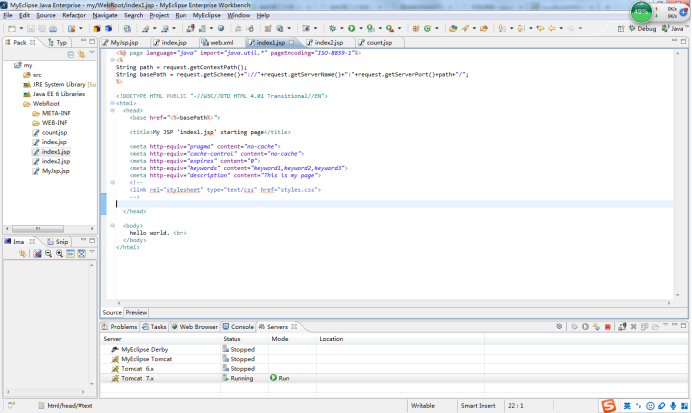The width and height of the screenshot is (692, 413).
Task: Open the Debug dropdown arrow
Action: 342,29
